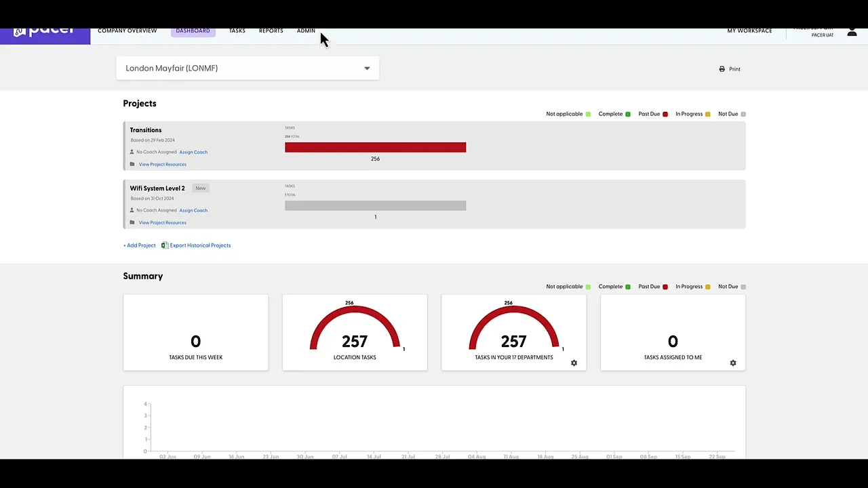Click the London Mayfair (LONMF) location text

pyautogui.click(x=172, y=68)
